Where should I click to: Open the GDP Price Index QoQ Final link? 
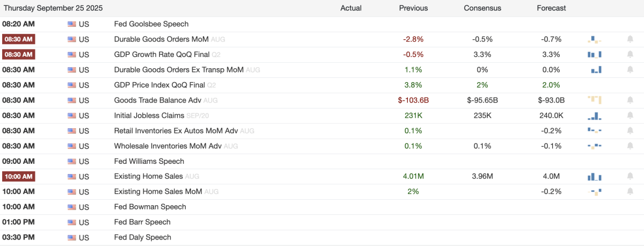[x=160, y=85]
